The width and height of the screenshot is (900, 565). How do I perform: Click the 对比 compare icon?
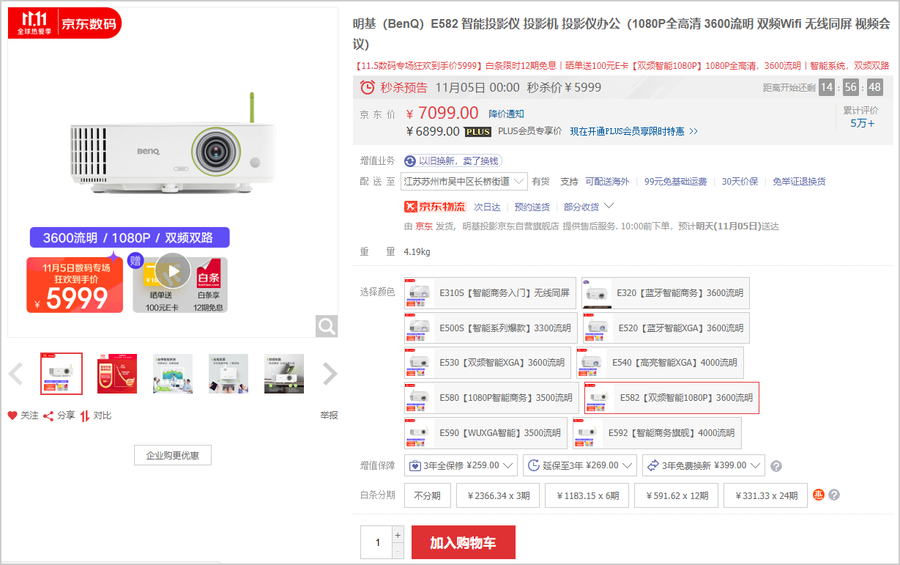[85, 416]
